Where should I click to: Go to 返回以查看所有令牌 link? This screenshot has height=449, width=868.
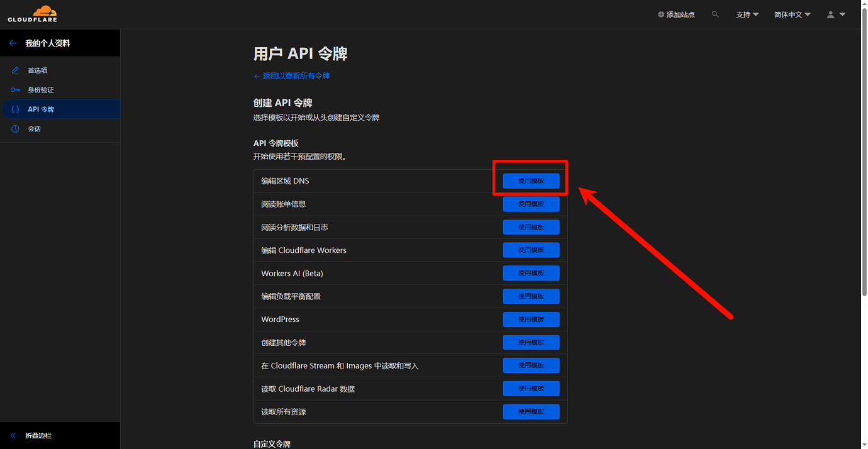[292, 76]
